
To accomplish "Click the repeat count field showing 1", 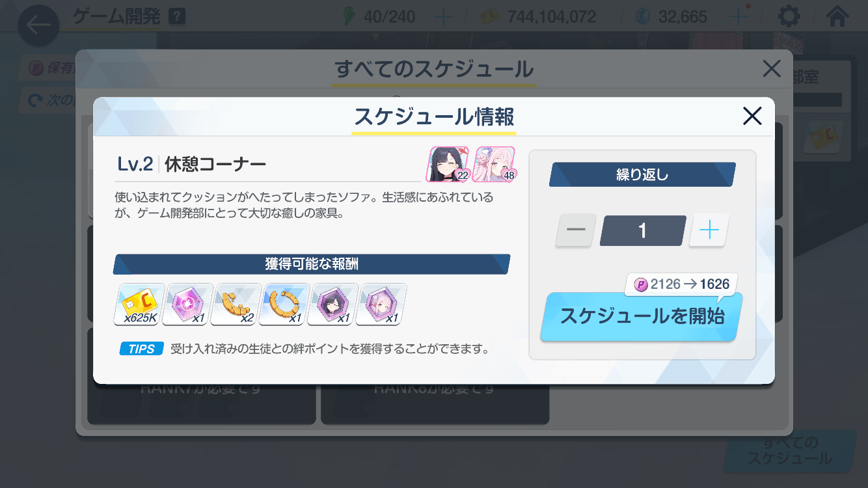I will pos(643,231).
